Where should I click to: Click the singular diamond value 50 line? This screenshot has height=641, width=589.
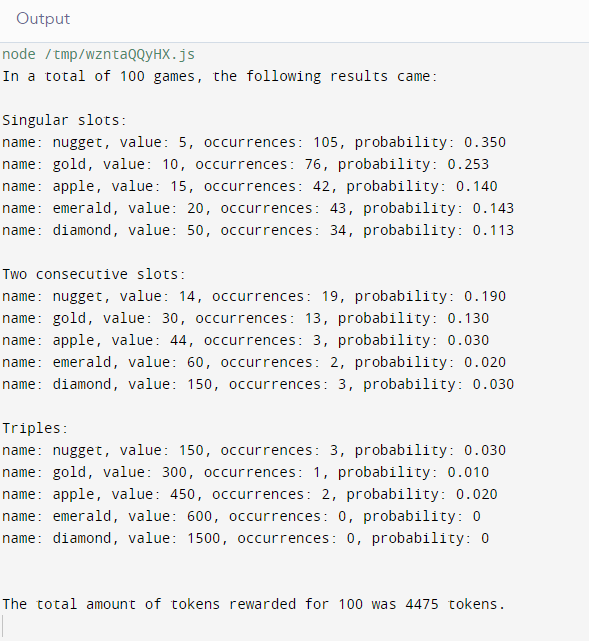point(258,231)
